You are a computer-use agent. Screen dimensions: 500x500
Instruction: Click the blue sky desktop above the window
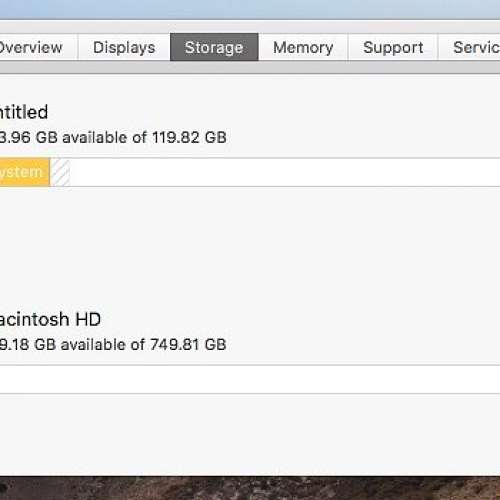pos(250,9)
